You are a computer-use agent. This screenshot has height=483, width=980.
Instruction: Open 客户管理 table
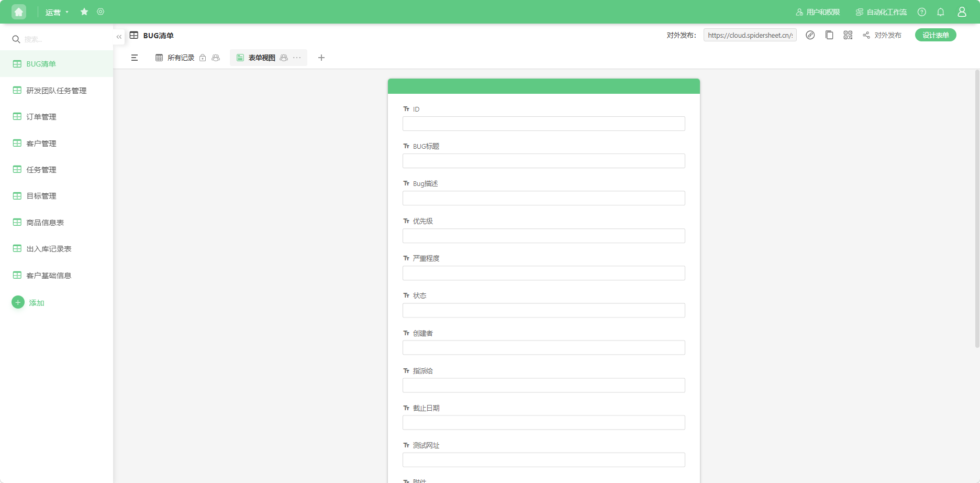pyautogui.click(x=57, y=144)
